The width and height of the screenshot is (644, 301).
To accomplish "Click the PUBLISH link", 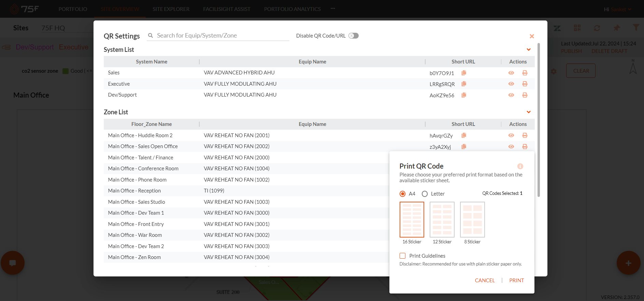I will click(571, 51).
